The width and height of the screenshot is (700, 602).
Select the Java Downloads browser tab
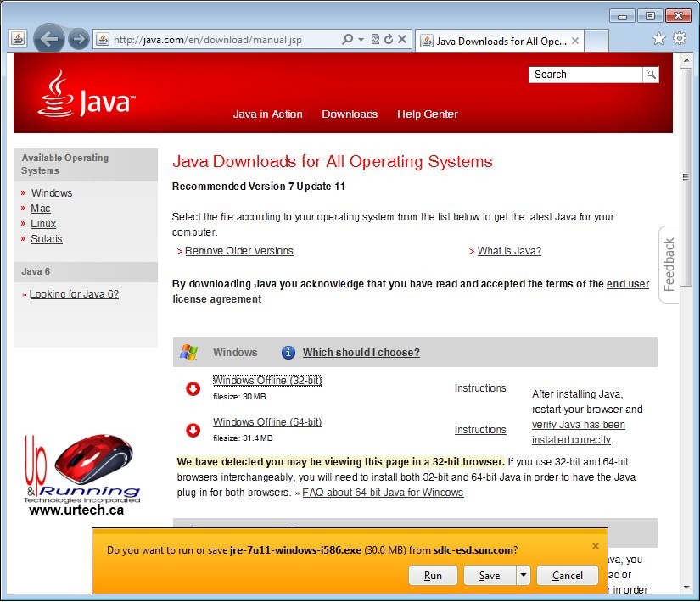pos(499,41)
